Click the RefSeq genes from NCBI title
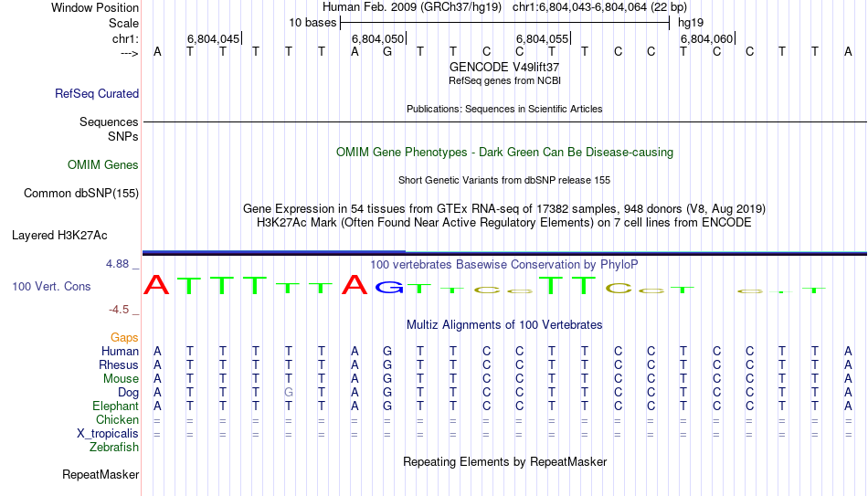868x496 pixels. pyautogui.click(x=504, y=80)
